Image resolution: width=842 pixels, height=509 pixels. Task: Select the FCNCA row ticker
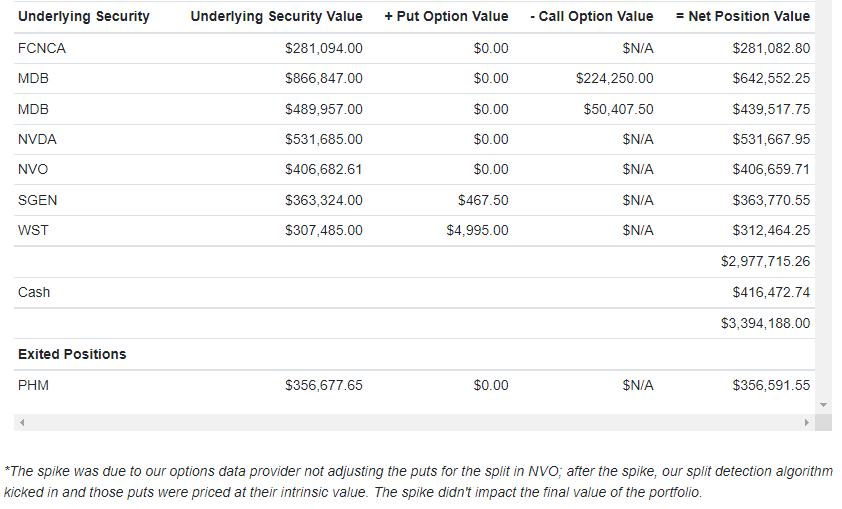pyautogui.click(x=42, y=48)
